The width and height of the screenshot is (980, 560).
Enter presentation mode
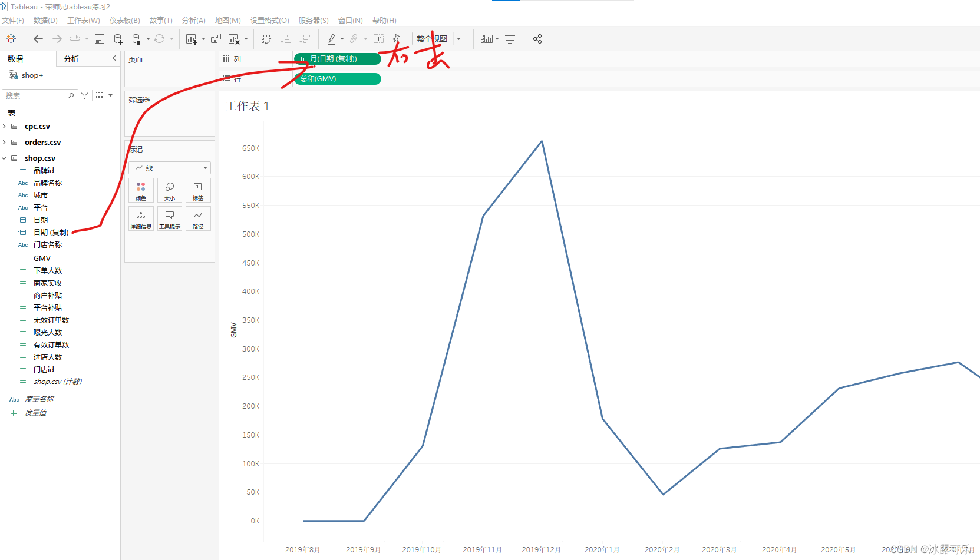510,39
